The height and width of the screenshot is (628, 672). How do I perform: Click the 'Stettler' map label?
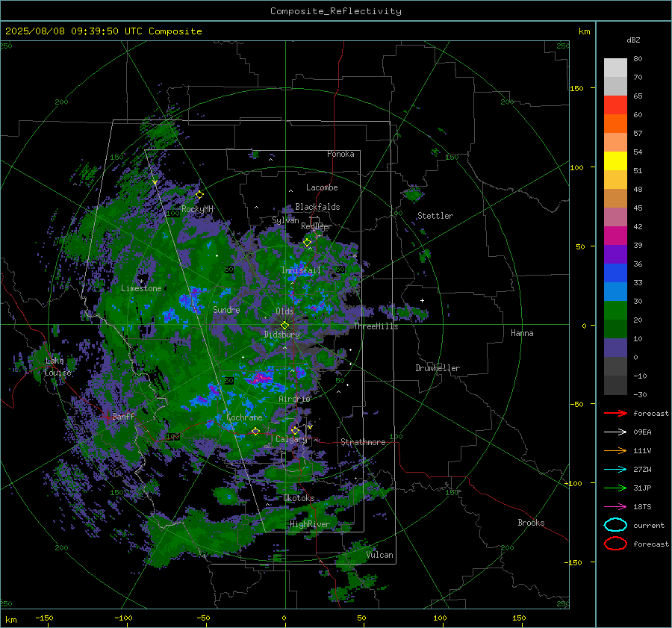click(435, 216)
